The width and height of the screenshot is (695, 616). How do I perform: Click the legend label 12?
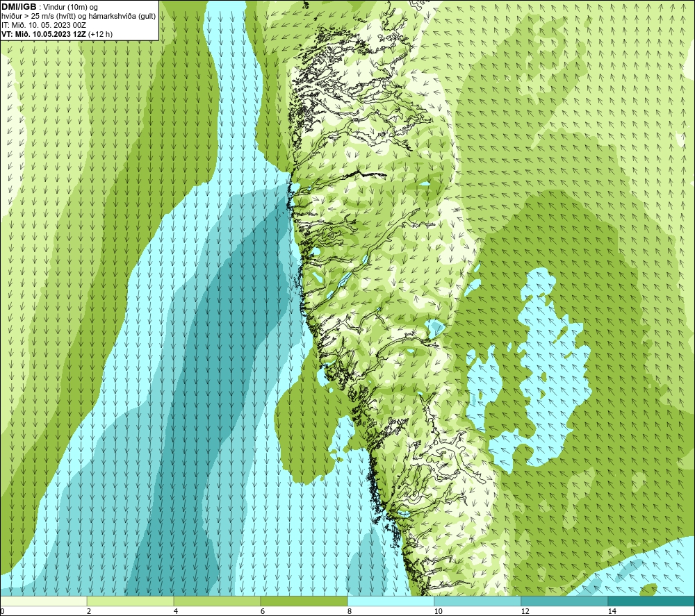525,611
